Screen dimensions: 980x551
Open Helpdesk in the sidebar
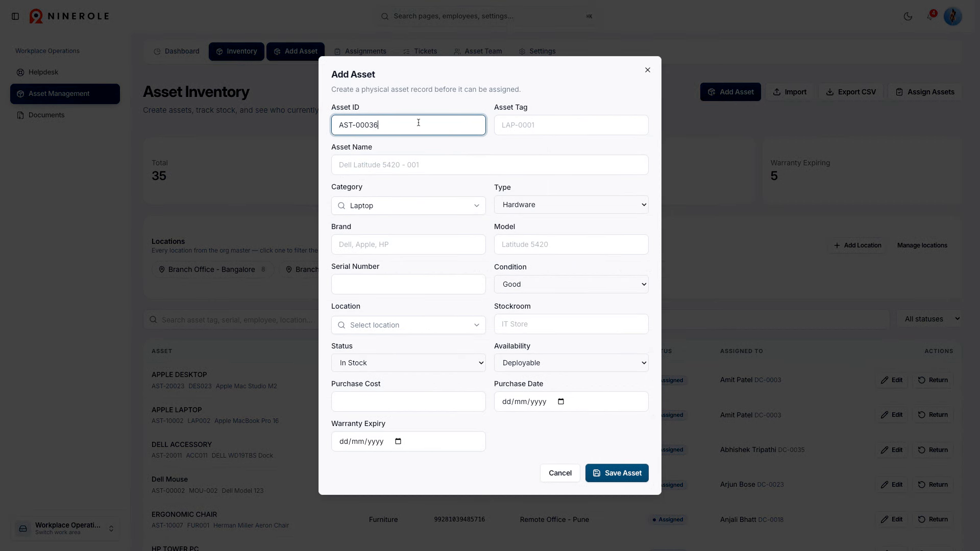click(x=65, y=72)
